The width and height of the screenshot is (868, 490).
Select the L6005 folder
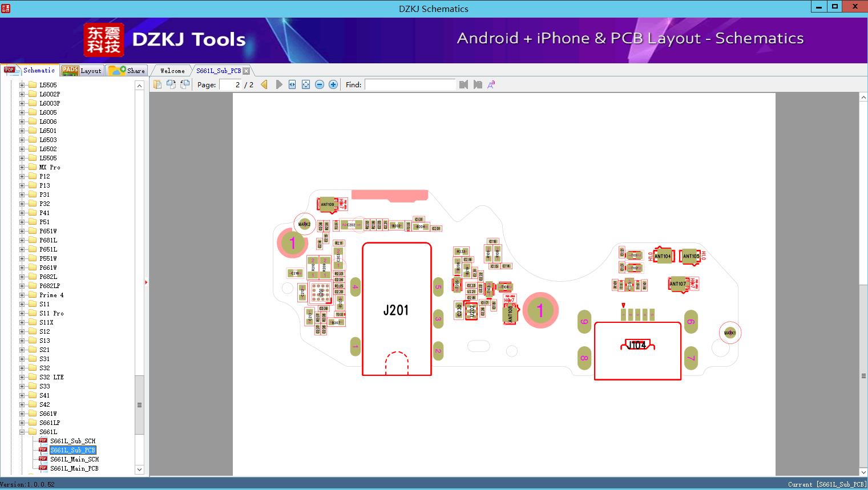[x=48, y=112]
